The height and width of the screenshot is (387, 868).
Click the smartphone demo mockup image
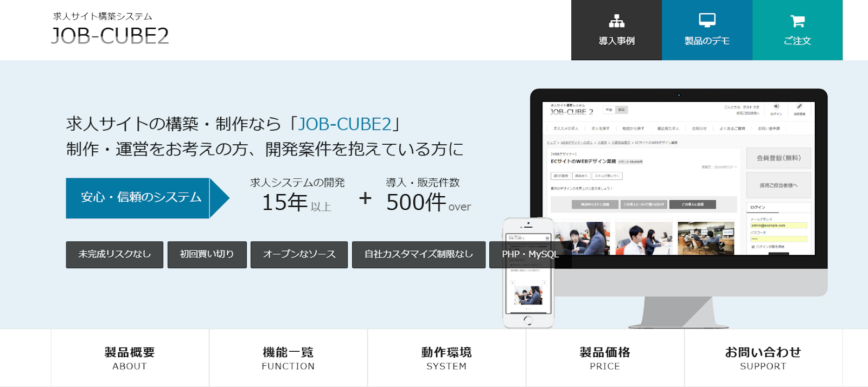coord(528,273)
